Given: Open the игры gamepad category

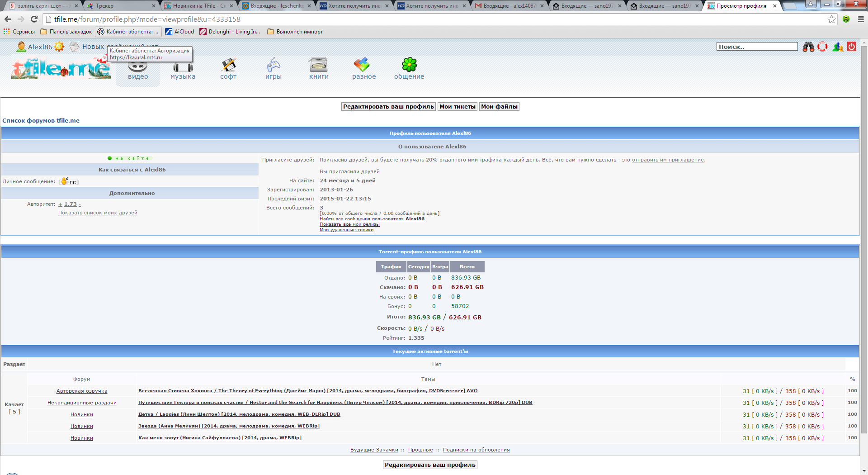Looking at the screenshot, I should (273, 66).
